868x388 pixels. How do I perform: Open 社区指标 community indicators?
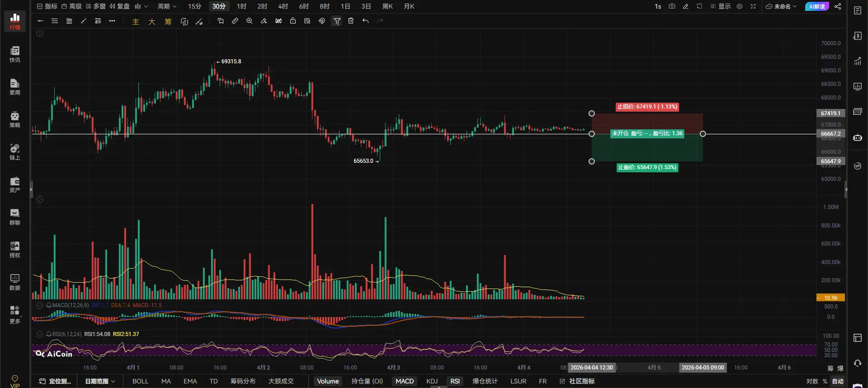[577, 381]
